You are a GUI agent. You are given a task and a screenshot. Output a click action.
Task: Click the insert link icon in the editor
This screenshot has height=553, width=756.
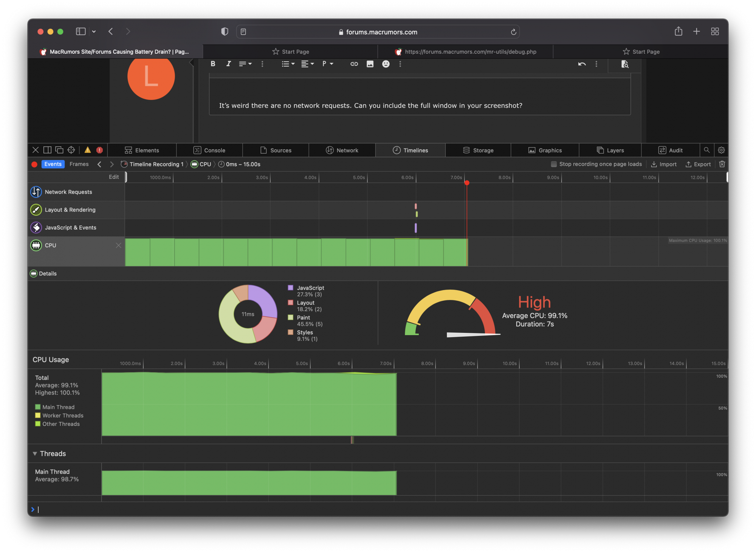pos(354,64)
